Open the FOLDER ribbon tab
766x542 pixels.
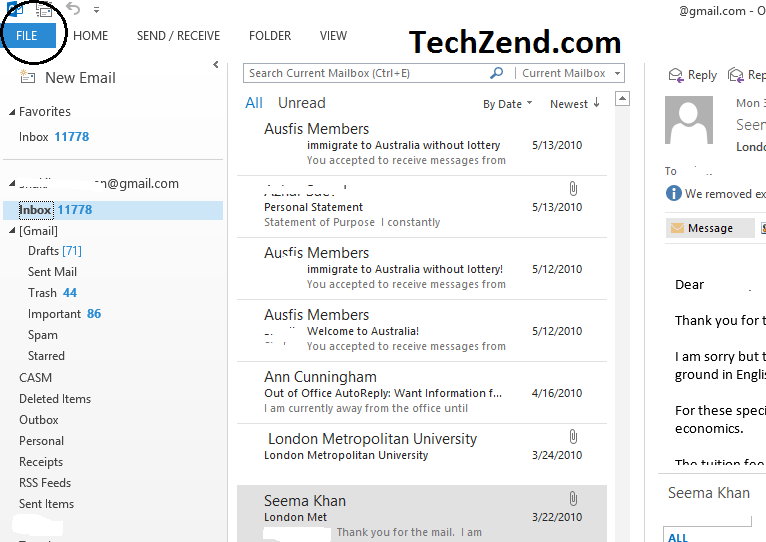[270, 36]
